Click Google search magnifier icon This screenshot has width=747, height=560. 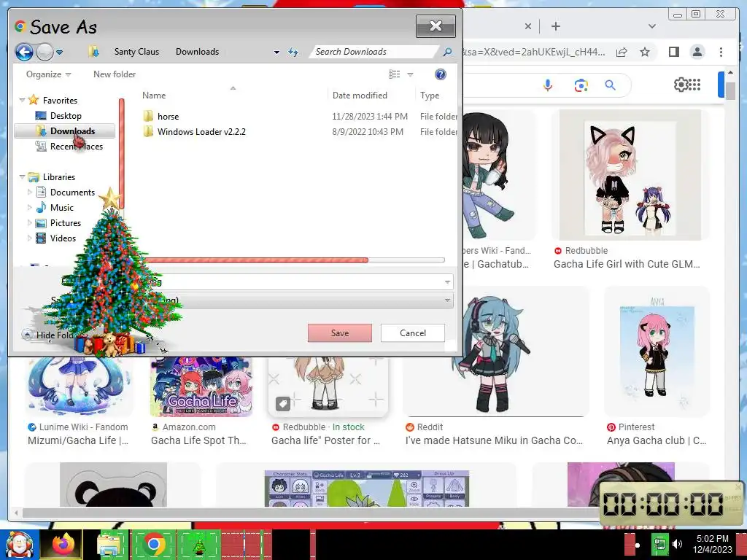(x=611, y=85)
